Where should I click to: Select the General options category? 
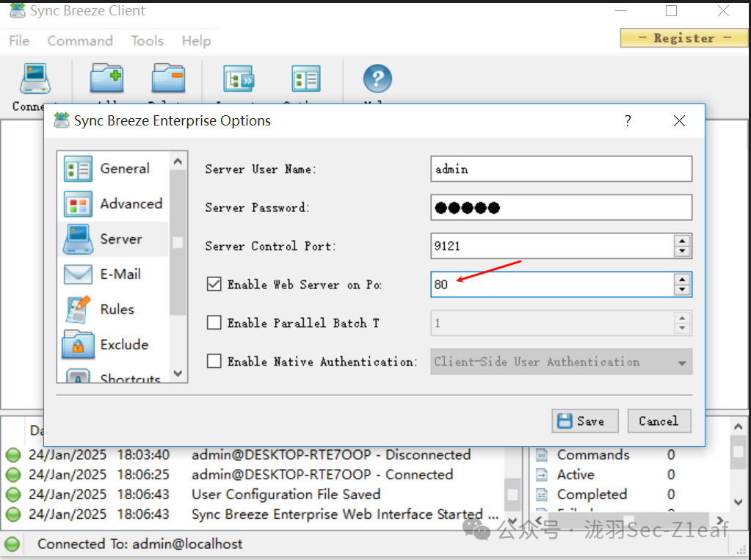tap(113, 169)
